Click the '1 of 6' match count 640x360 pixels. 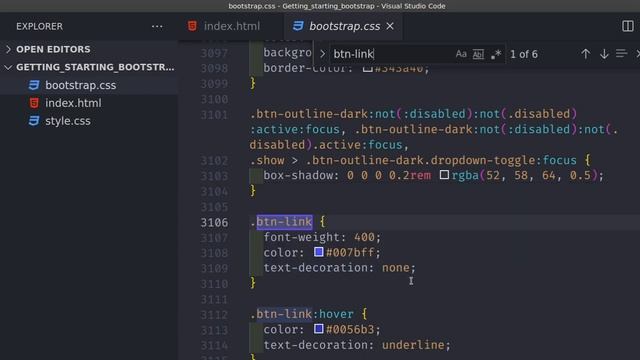[x=524, y=54]
